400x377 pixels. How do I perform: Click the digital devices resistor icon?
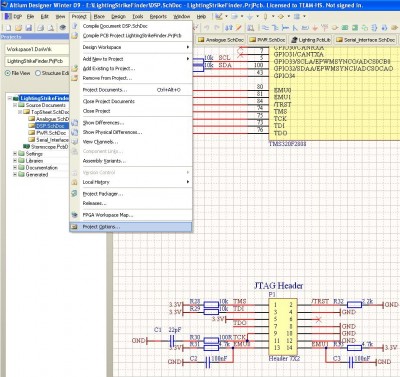[x=265, y=16]
